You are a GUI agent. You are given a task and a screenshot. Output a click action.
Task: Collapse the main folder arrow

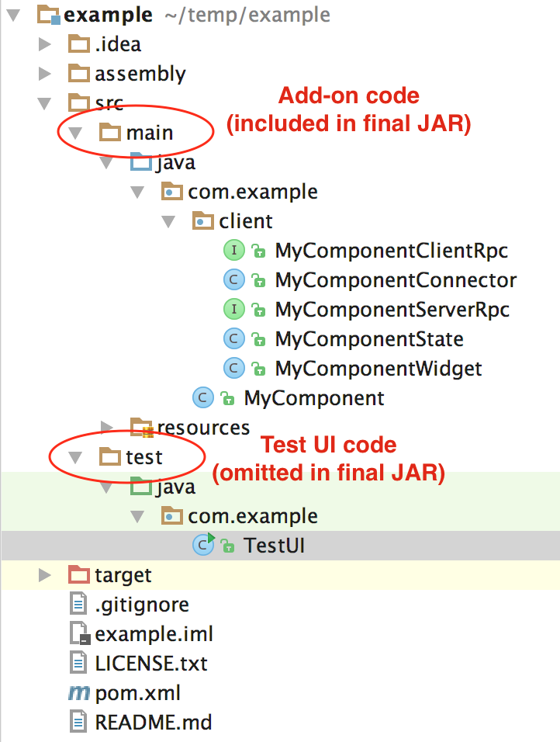[75, 133]
